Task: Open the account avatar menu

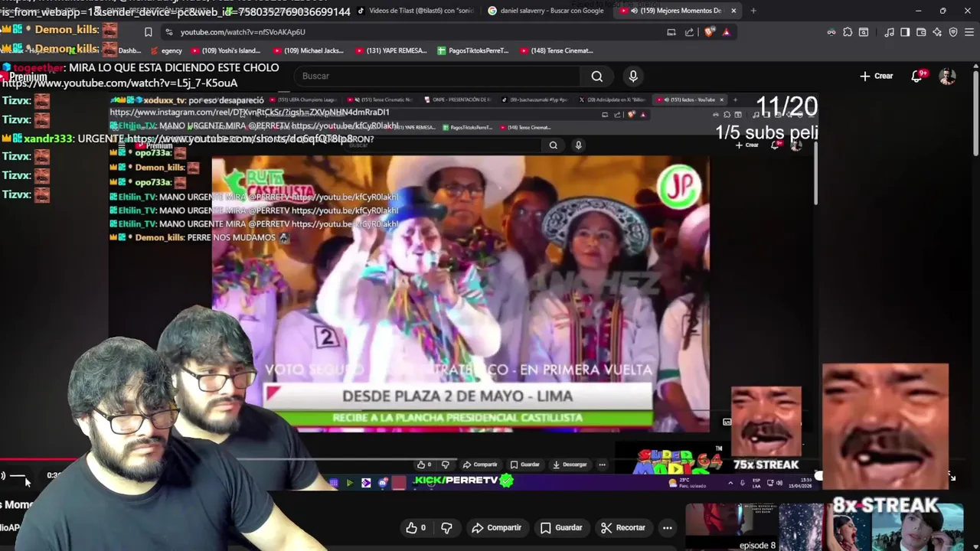Action: [x=948, y=76]
